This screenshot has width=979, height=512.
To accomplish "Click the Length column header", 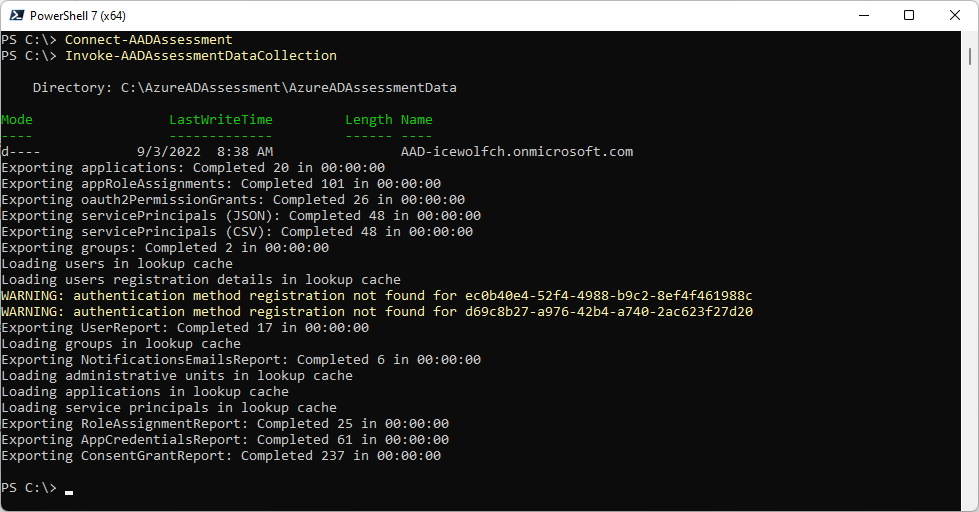I will point(369,120).
